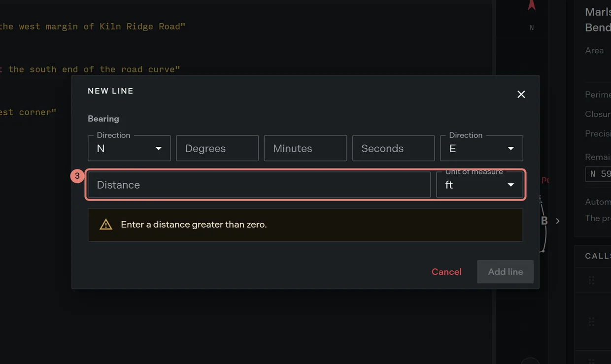The width and height of the screenshot is (611, 364).
Task: Open the second bearing Direction dropdown showing E
Action: [481, 148]
